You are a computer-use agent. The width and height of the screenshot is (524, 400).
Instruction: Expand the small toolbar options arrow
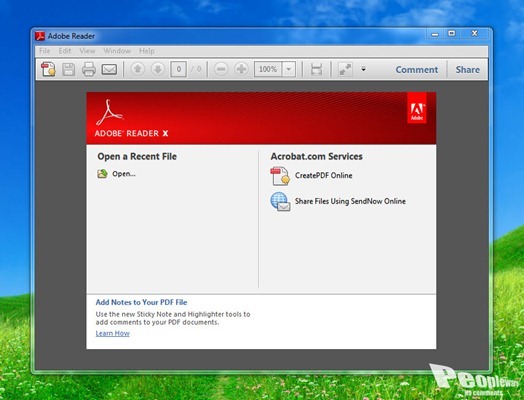[x=364, y=69]
